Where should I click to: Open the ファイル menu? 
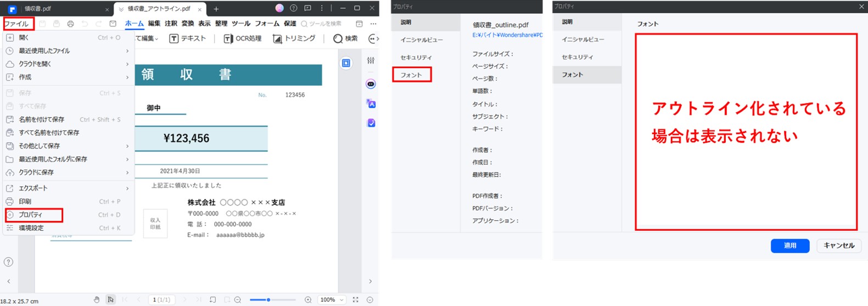point(16,24)
